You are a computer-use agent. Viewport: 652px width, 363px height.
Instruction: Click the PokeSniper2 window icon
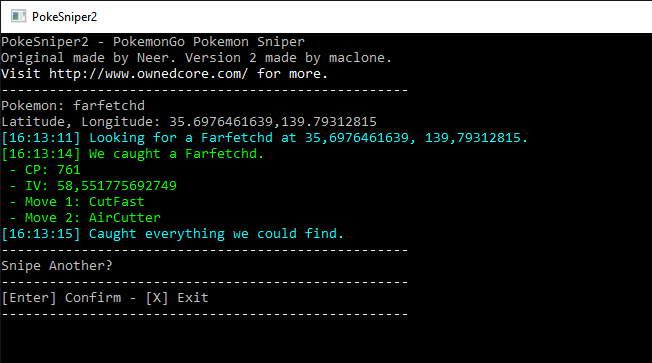click(18, 17)
